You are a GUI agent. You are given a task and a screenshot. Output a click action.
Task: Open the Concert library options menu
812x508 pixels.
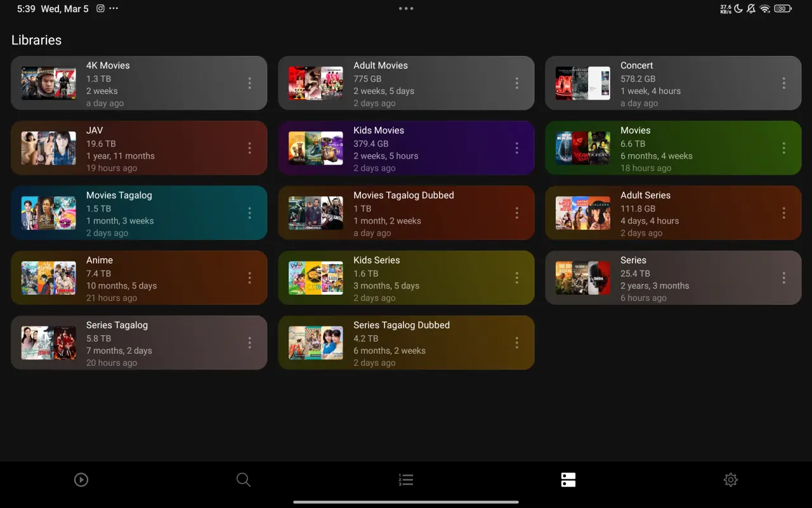coord(783,83)
